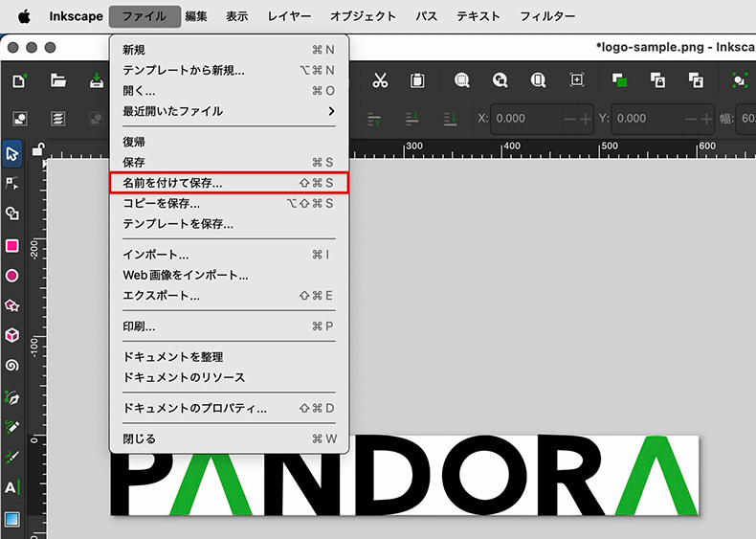Select the arrow Selector tool
This screenshot has width=756, height=539.
pos(12,154)
